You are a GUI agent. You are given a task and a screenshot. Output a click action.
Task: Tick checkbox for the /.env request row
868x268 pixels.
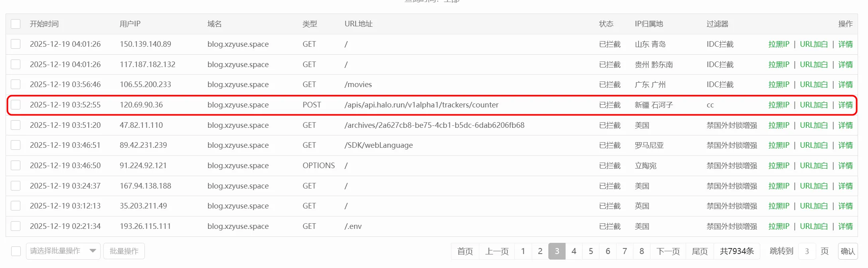[x=16, y=226]
